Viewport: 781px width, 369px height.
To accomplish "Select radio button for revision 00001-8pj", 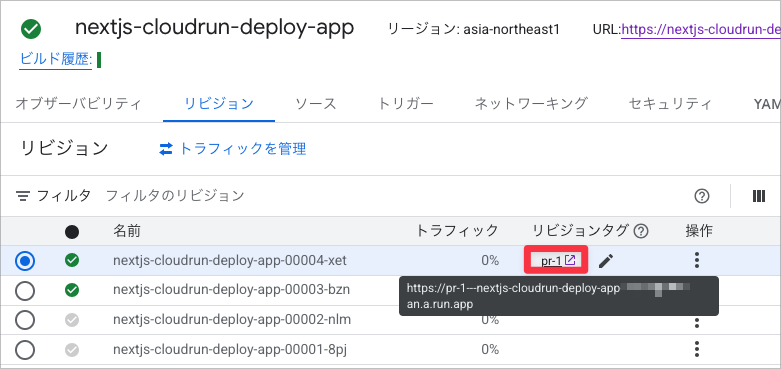I will coord(24,350).
